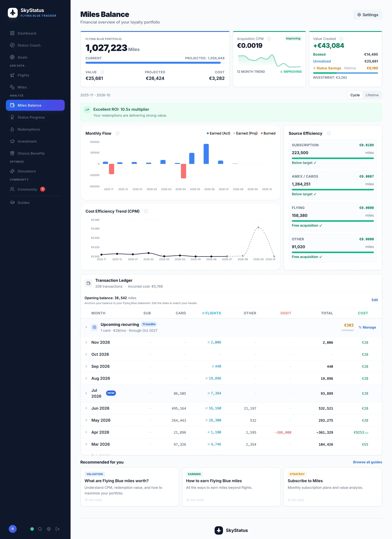Click the Transaction Ledger wallet icon
The height and width of the screenshot is (539, 392).
pyautogui.click(x=88, y=283)
